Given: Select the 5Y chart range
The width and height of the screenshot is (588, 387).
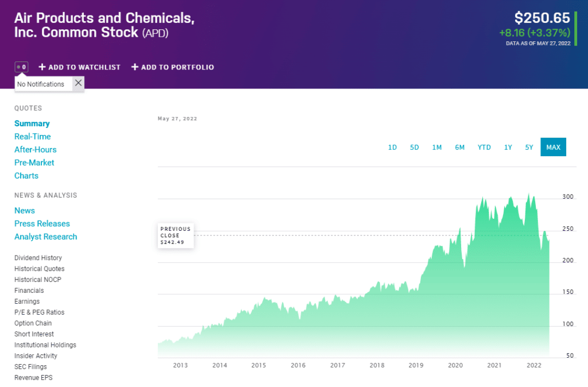Looking at the screenshot, I should click(x=529, y=148).
